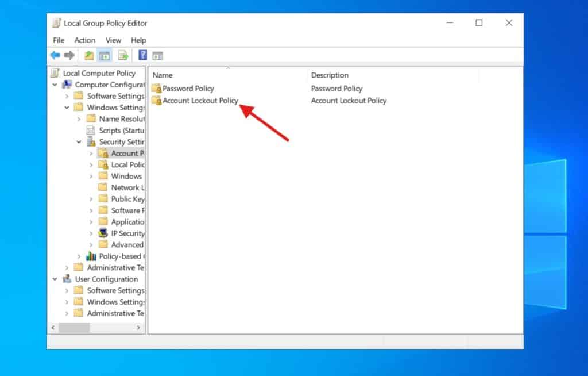Viewport: 588px width, 376px height.
Task: Select Application Control tree item
Action: 127,222
